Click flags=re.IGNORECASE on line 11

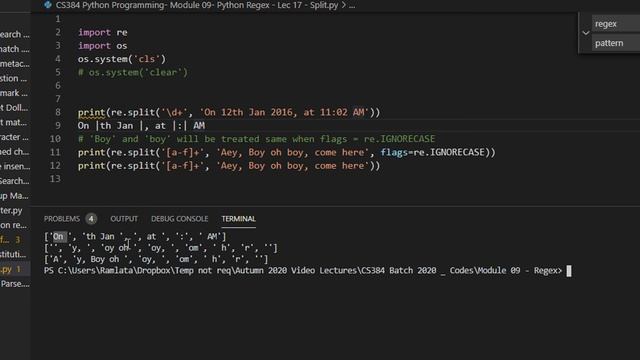pos(432,152)
